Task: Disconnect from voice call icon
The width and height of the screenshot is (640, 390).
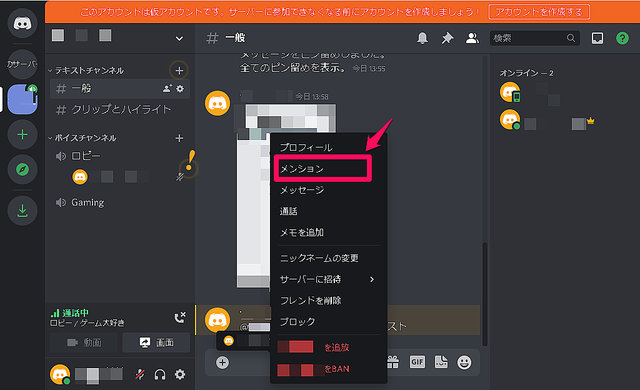Action: (x=180, y=317)
